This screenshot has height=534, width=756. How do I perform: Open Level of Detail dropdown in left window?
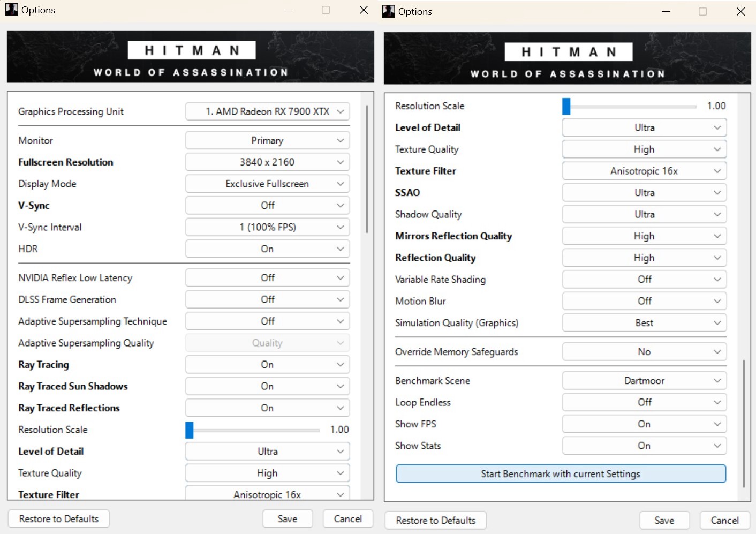268,451
